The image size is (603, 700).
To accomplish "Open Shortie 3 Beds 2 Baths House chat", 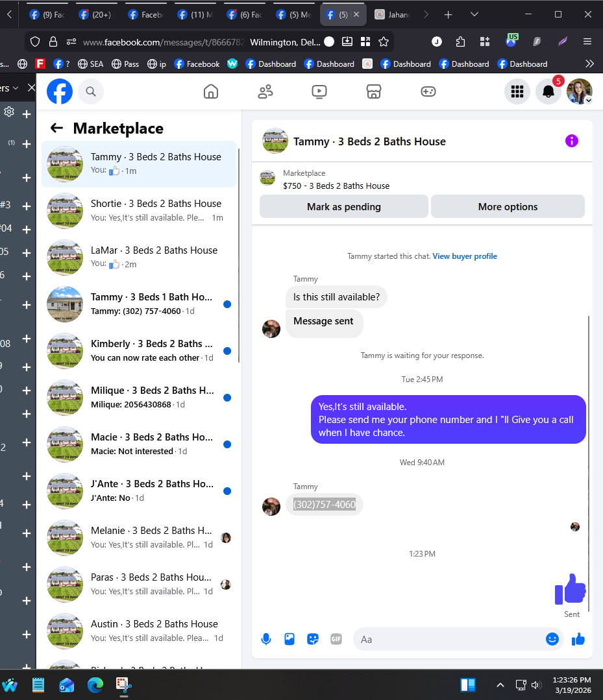I will coord(139,211).
